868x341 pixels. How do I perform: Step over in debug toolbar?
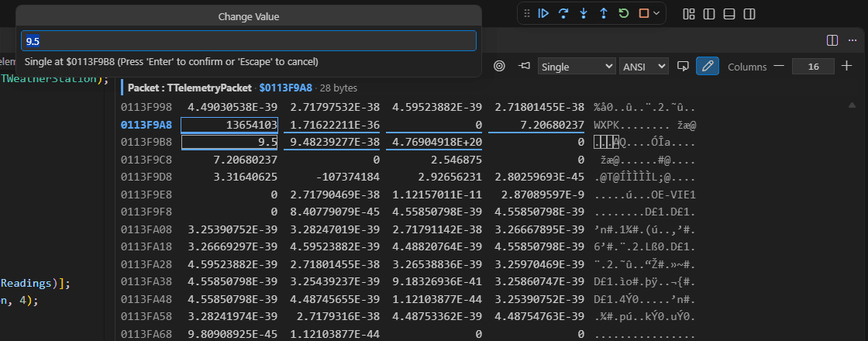[x=563, y=13]
